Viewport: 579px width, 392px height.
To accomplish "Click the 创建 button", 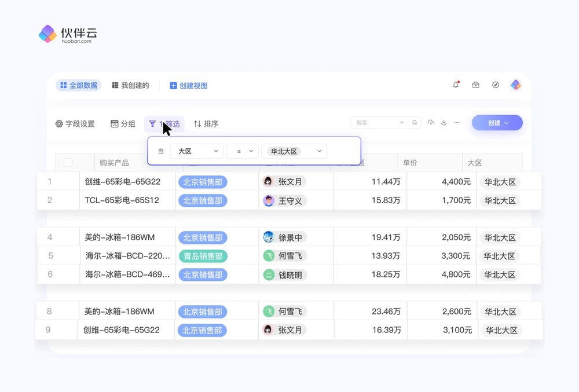I will 497,123.
